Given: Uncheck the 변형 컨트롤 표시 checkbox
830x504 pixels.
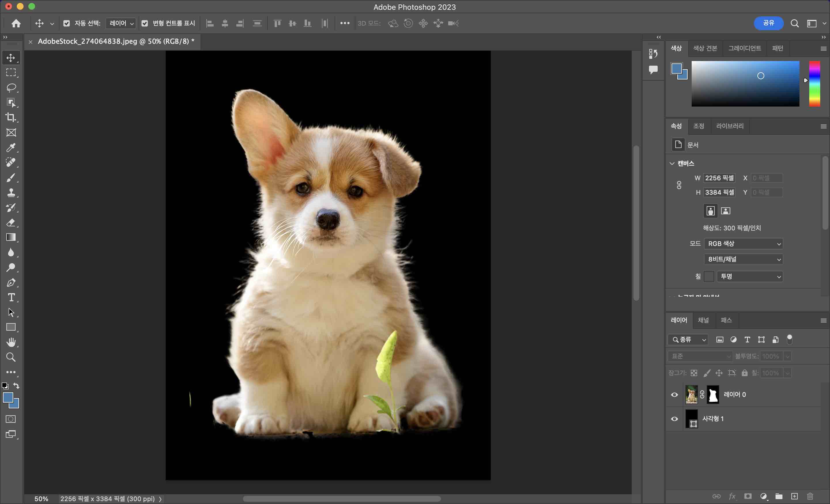Looking at the screenshot, I should pos(144,23).
